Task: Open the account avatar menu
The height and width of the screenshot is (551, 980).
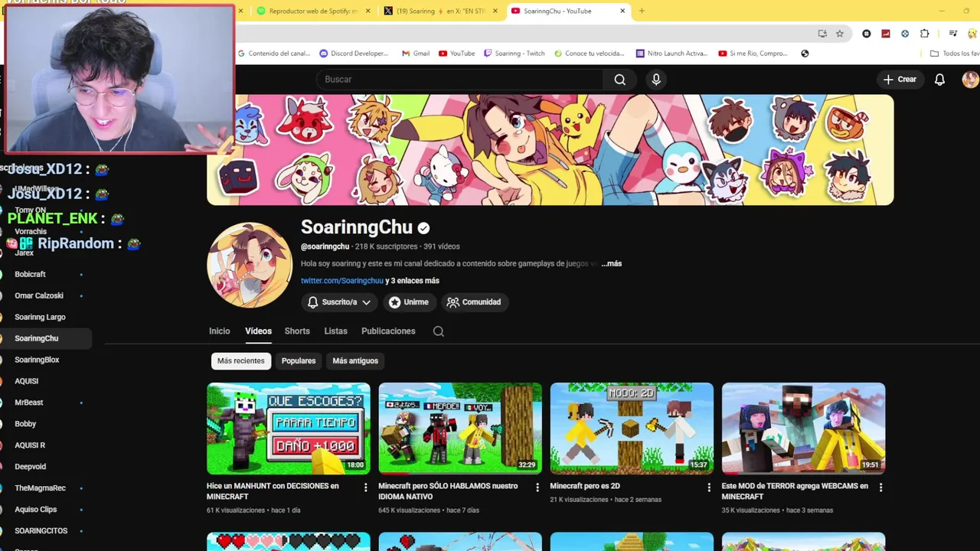Action: pyautogui.click(x=970, y=80)
